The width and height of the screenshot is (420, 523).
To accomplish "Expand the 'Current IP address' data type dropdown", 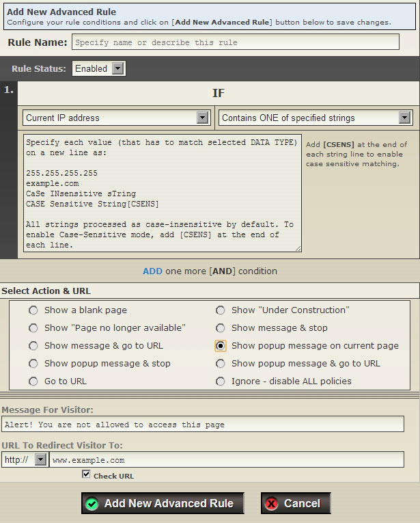I will point(202,118).
